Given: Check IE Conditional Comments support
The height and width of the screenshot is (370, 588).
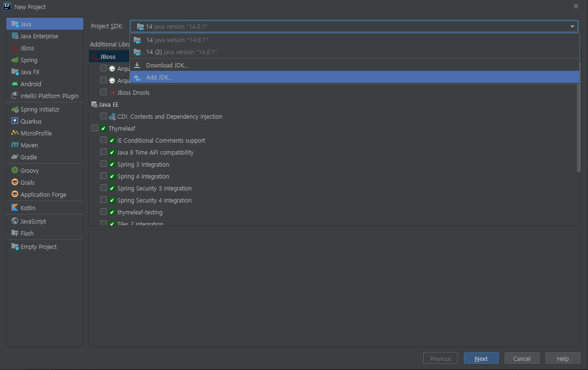Looking at the screenshot, I should coord(104,140).
